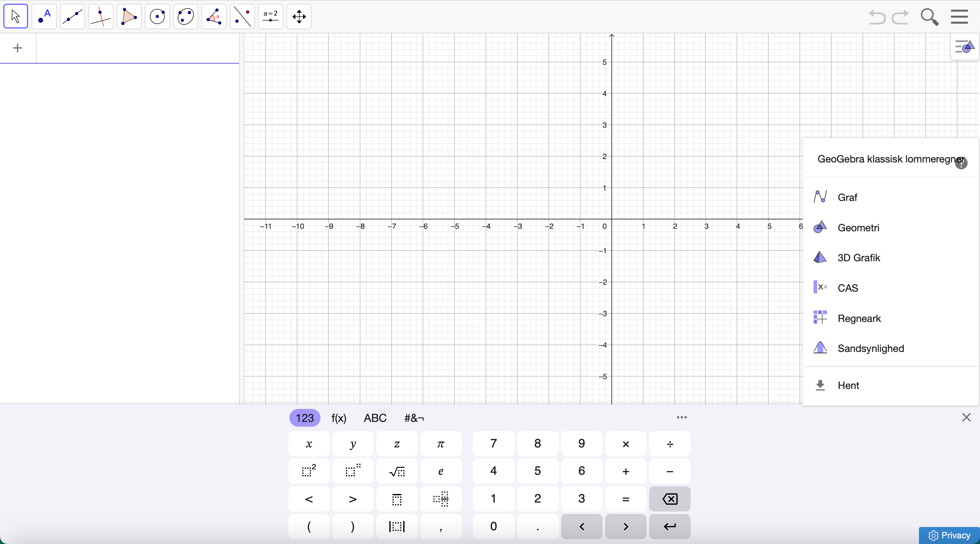Select the Perpendicular line tool

[101, 16]
